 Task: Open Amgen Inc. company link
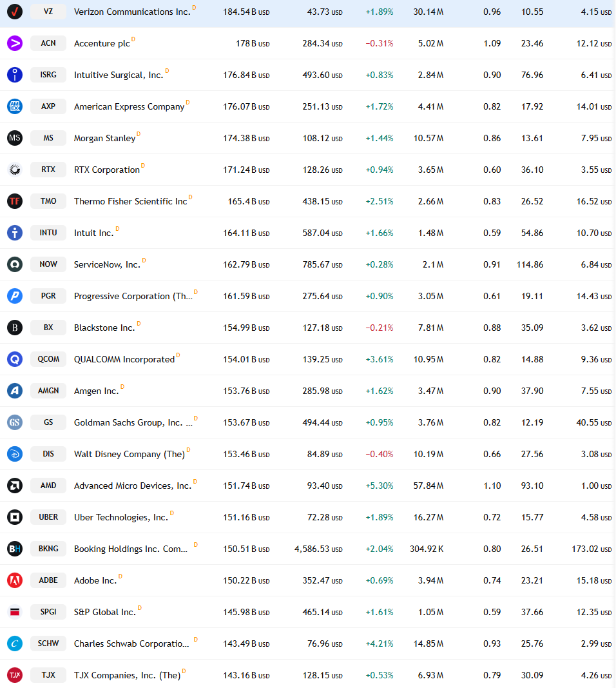[96, 391]
